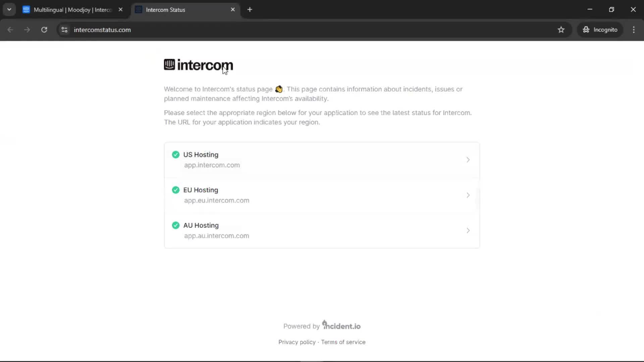Open the Terms of service link
Screen dimensions: 644x362
(x=343, y=342)
